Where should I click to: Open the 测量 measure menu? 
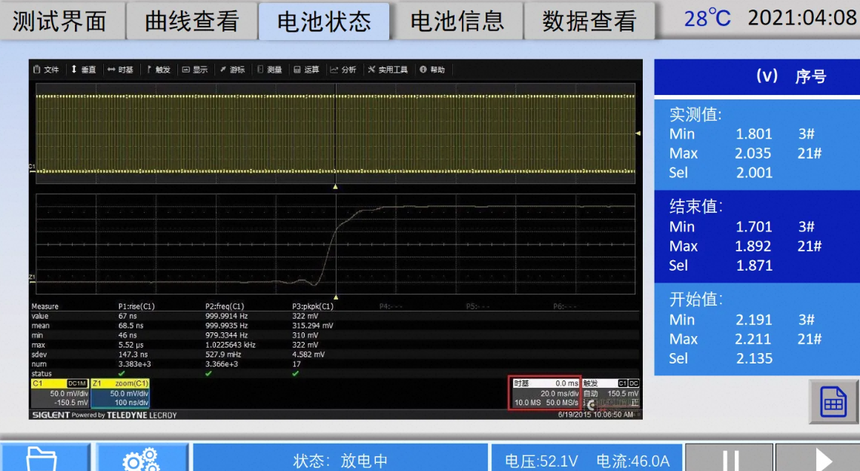click(x=269, y=70)
